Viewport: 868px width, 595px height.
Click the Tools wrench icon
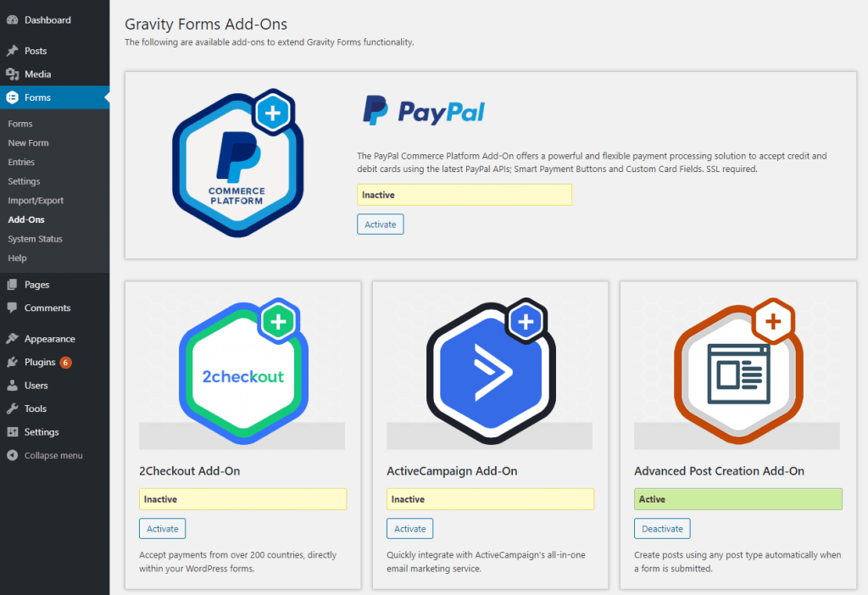pos(12,409)
